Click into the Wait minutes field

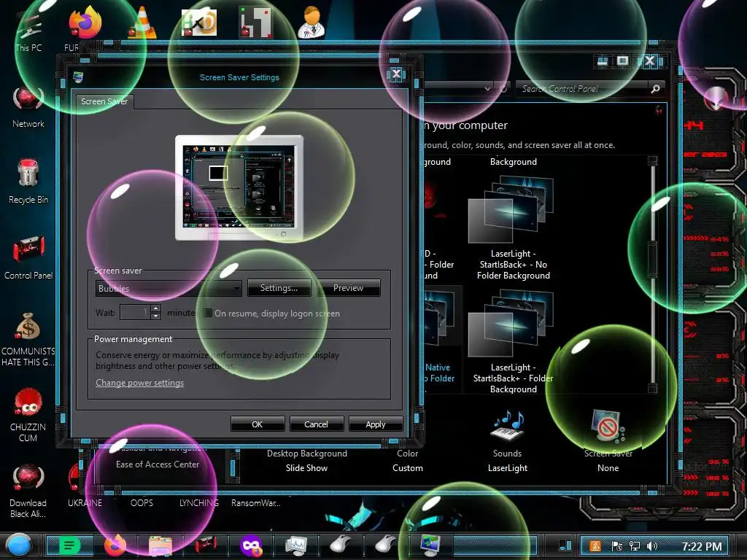(x=135, y=312)
